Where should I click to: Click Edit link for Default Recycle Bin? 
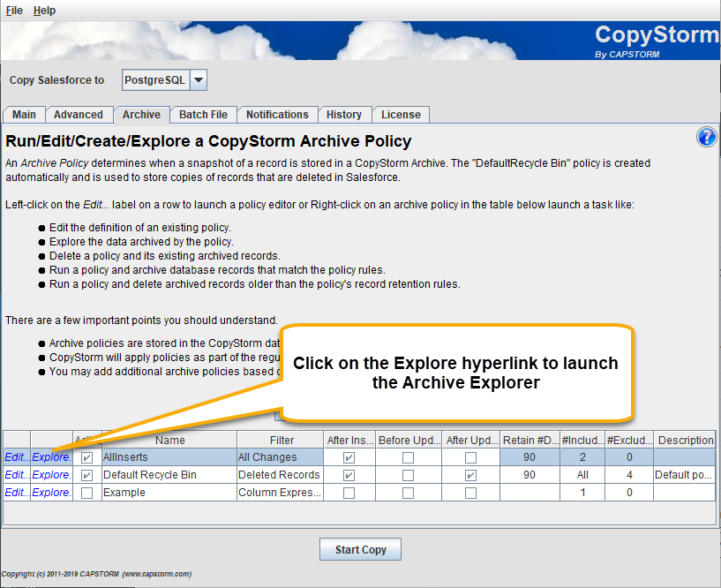(x=17, y=475)
